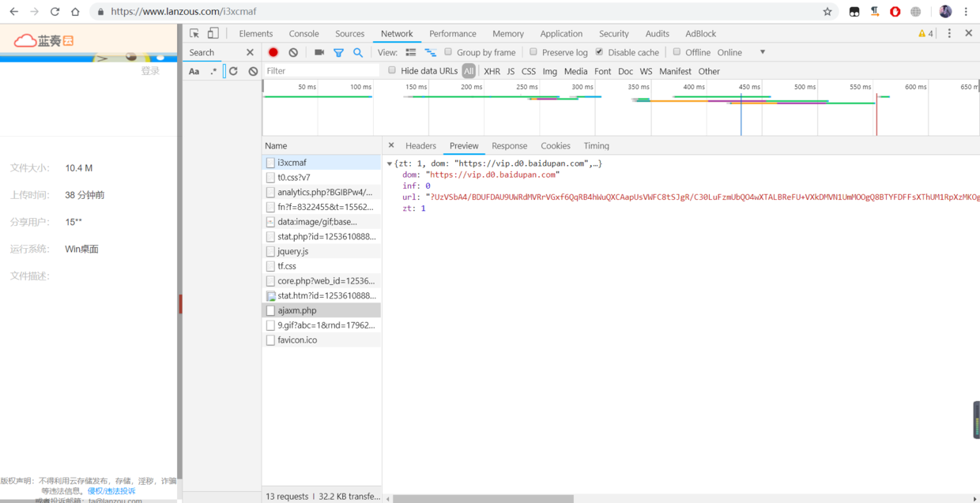This screenshot has height=503, width=980.
Task: Select the jquery.js request
Action: click(322, 251)
